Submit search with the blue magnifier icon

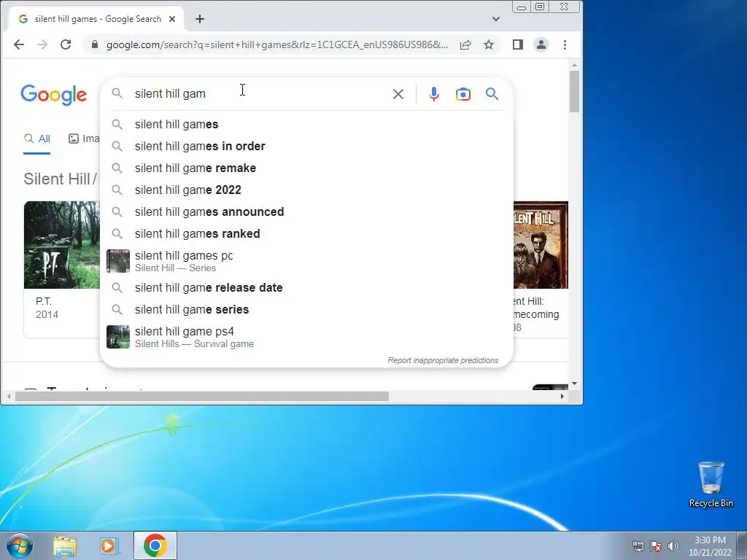(492, 94)
